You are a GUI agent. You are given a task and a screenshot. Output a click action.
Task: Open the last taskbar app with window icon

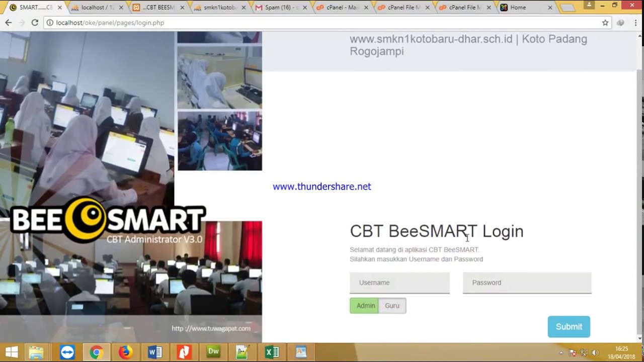tap(301, 352)
